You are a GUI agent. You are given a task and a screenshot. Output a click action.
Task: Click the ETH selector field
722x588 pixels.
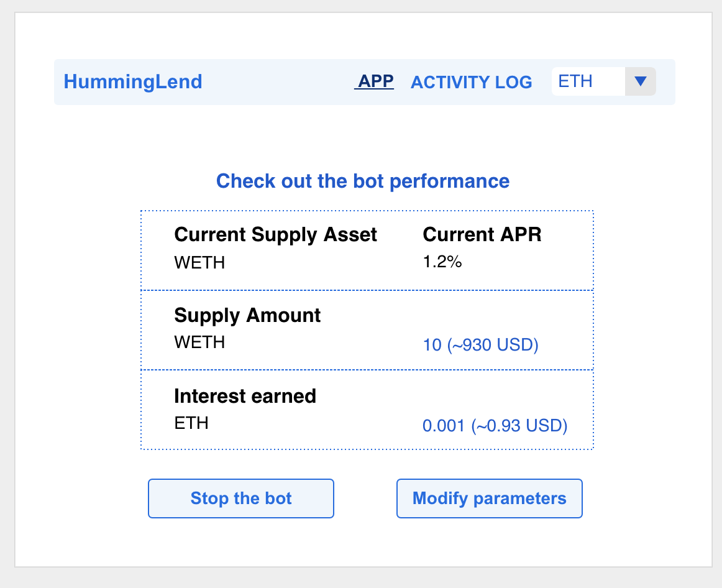point(588,81)
